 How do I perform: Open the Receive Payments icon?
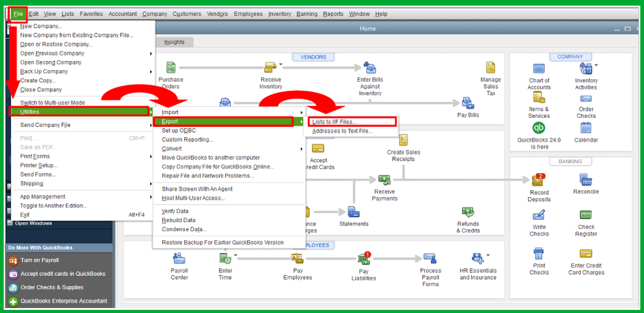[384, 180]
